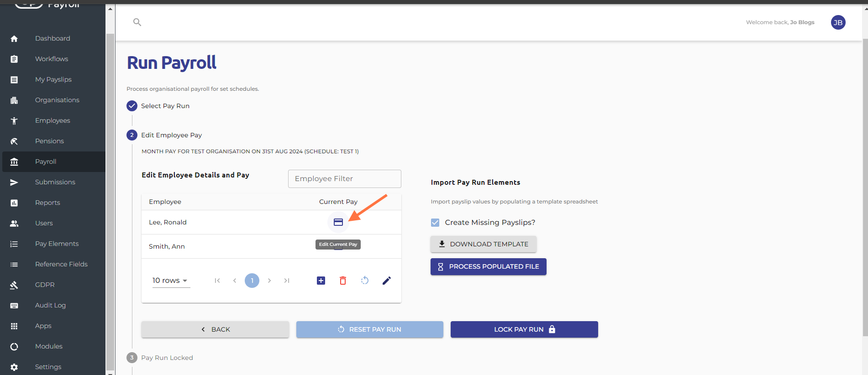Viewport: 868px width, 375px height.
Task: Click the Employees person icon
Action: 14,121
